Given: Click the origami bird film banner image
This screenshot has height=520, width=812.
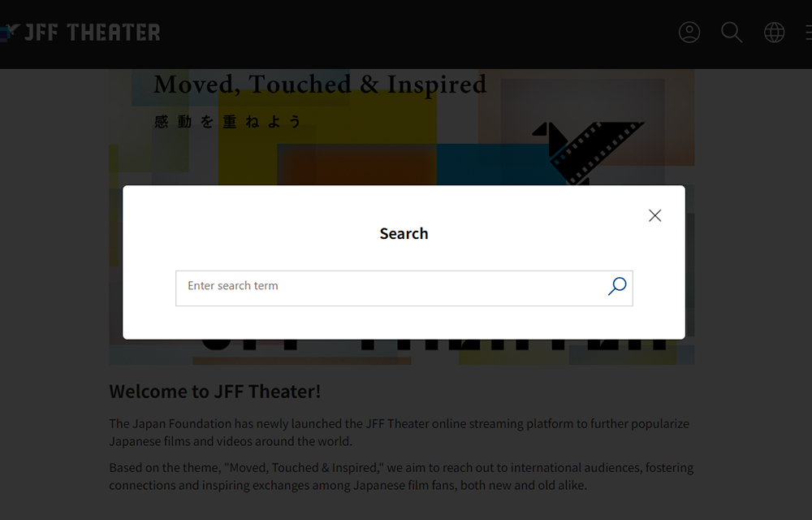Looking at the screenshot, I should click(588, 153).
